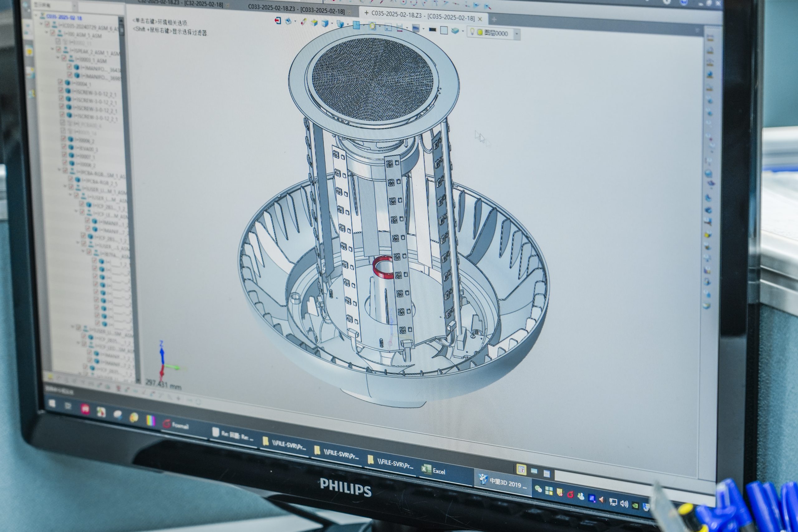The width and height of the screenshot is (798, 532).
Task: Collapse the root C035-2025-02-18 tree node
Action: (x=36, y=15)
